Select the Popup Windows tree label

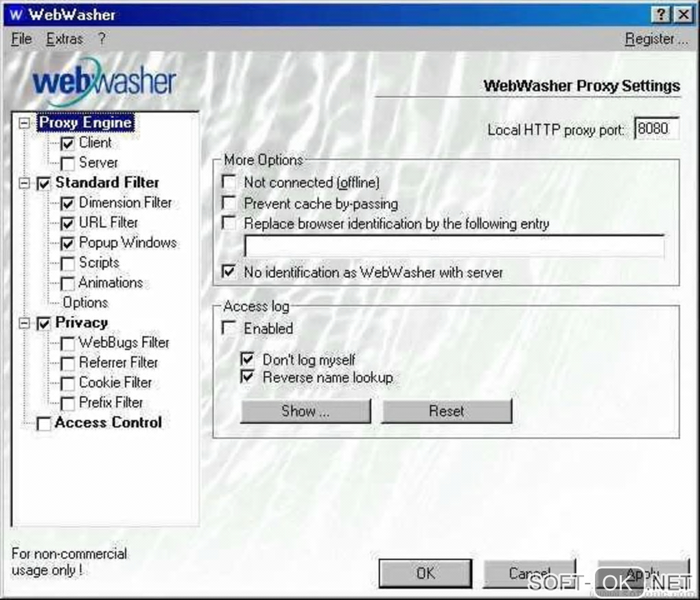128,243
